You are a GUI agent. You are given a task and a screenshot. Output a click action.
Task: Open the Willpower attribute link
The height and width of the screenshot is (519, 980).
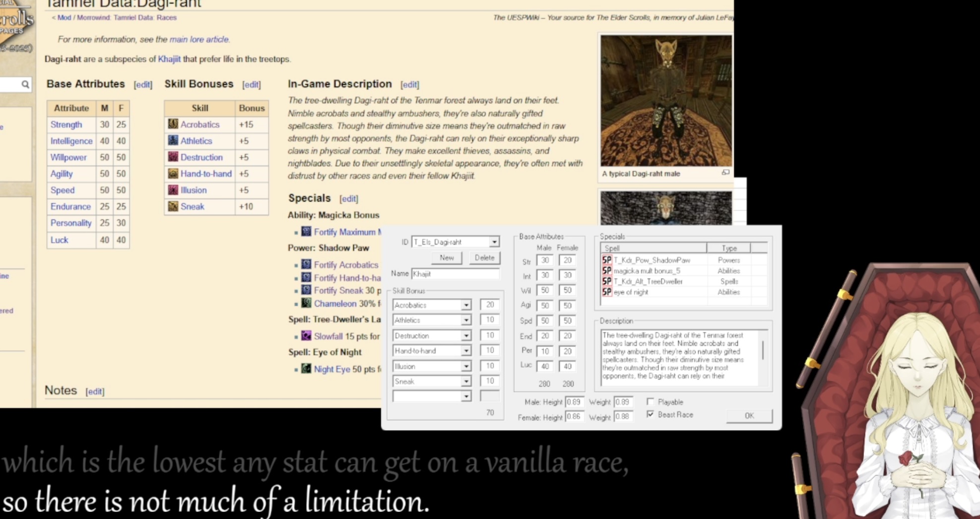point(68,157)
